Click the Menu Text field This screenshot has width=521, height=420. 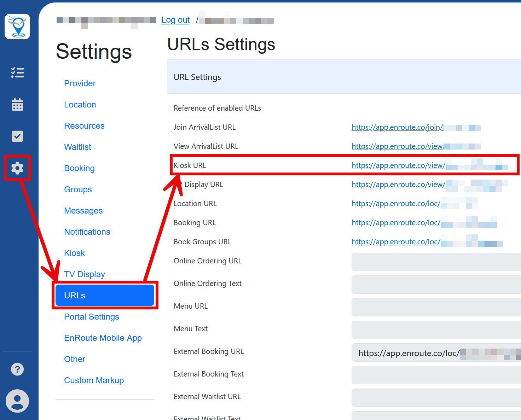(x=436, y=330)
